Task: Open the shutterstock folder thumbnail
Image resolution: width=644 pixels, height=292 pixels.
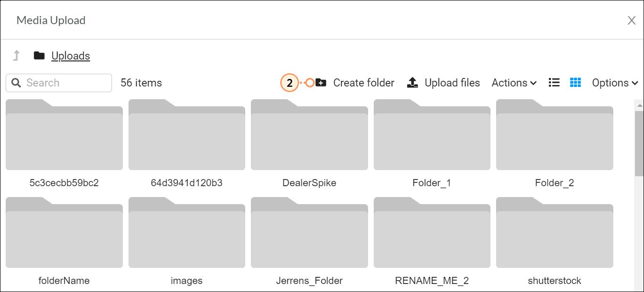Action: point(555,232)
